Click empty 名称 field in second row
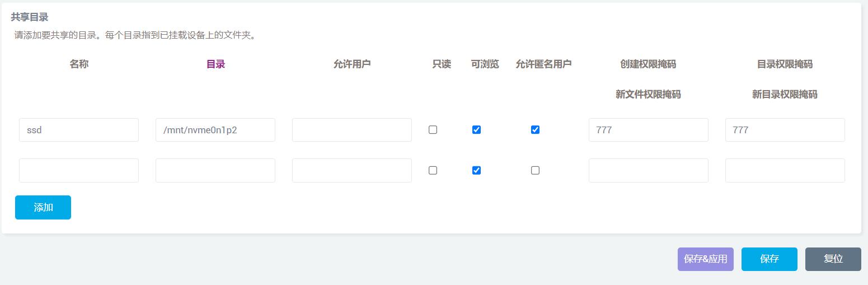This screenshot has width=868, height=285. tap(79, 170)
